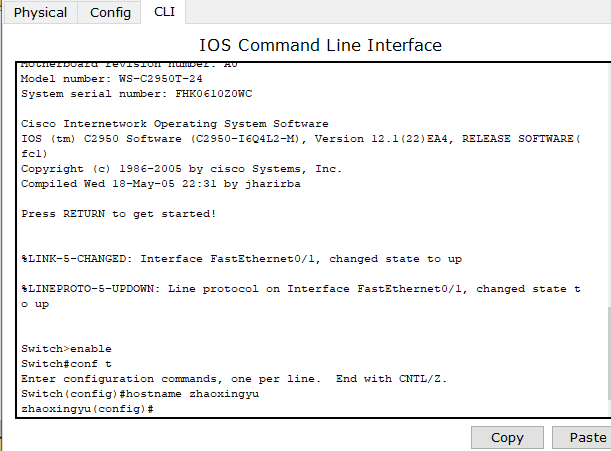This screenshot has width=611, height=451.
Task: Click the %LINK-5-CHANGED log message
Action: pos(242,259)
